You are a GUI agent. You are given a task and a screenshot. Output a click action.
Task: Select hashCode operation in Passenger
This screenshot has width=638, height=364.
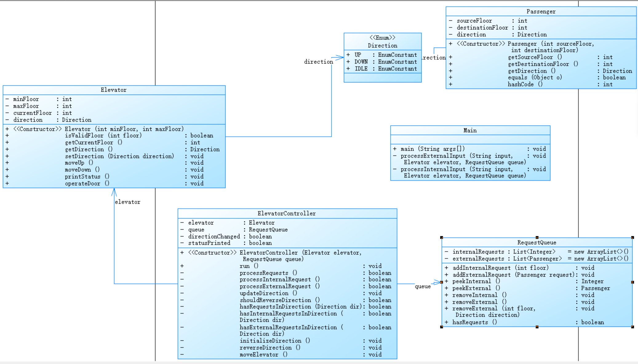tap(520, 84)
